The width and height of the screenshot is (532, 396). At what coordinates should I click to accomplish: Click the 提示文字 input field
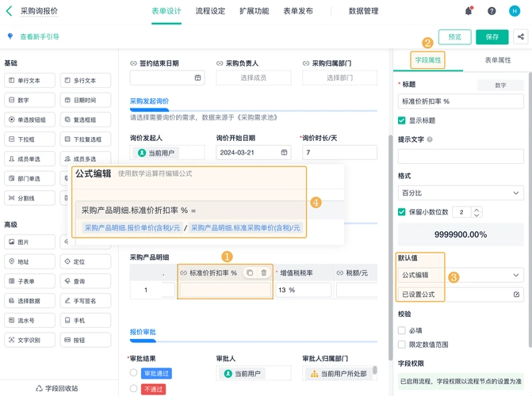(x=461, y=157)
